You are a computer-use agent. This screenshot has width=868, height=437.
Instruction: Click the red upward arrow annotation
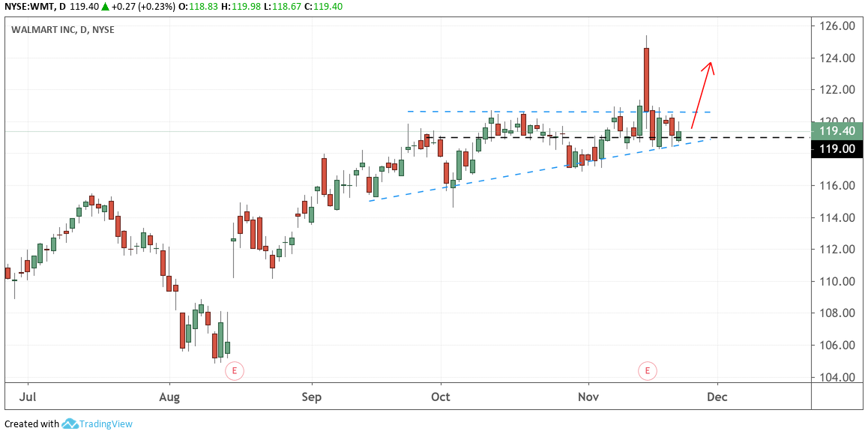(x=702, y=94)
